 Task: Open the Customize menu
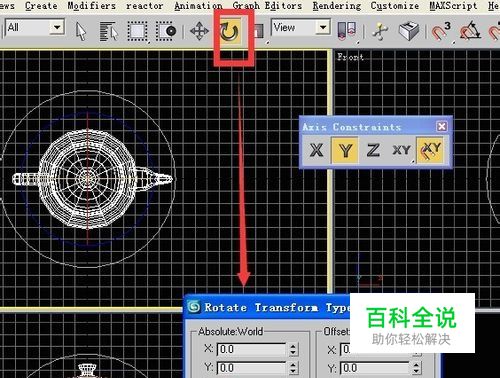coord(395,6)
